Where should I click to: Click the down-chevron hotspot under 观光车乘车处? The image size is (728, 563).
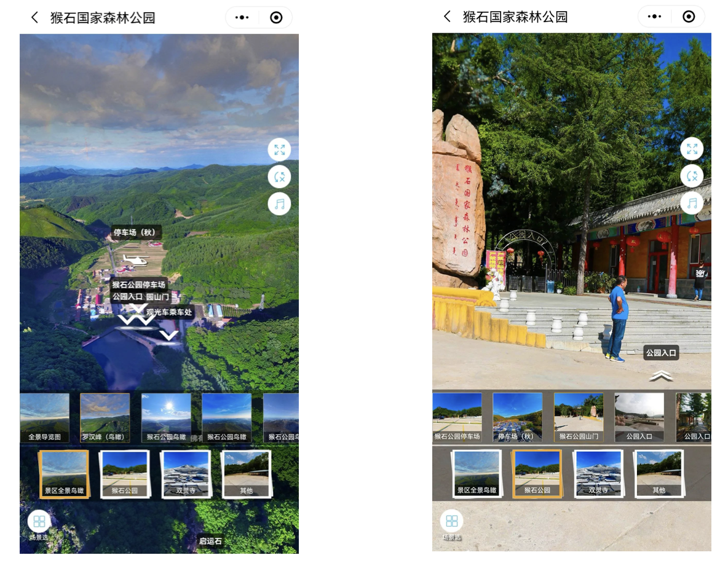point(169,335)
